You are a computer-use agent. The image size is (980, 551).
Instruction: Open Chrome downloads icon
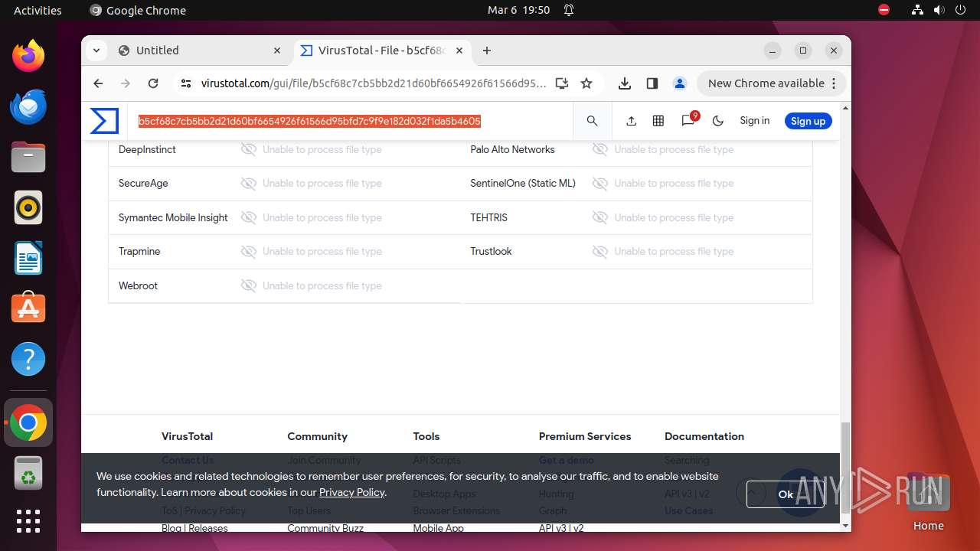(x=625, y=83)
